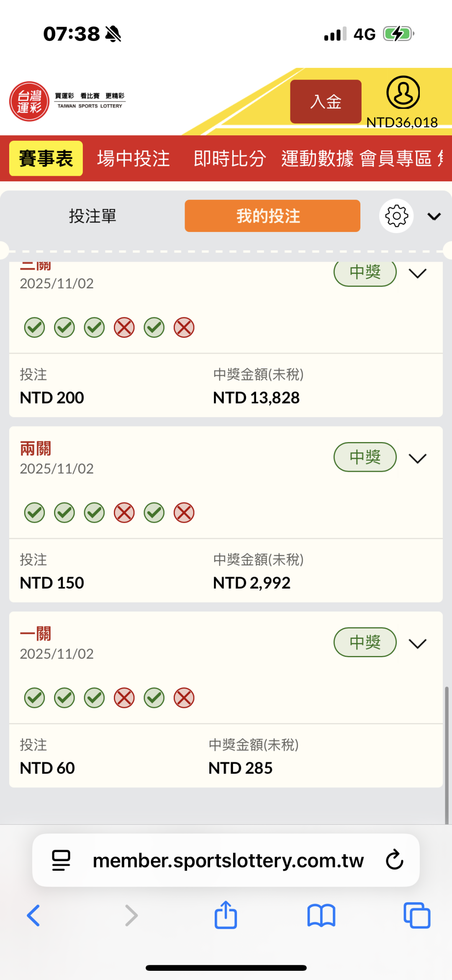This screenshot has width=452, height=980.
Task: Tap the Taiwan Sports Lottery logo
Action: [29, 101]
